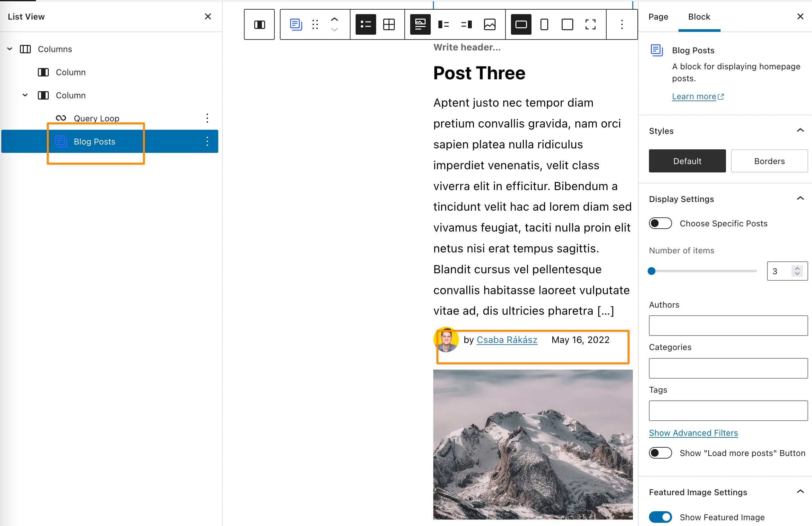Switch to the Page tab
Screen dimensions: 812x526
[658, 16]
